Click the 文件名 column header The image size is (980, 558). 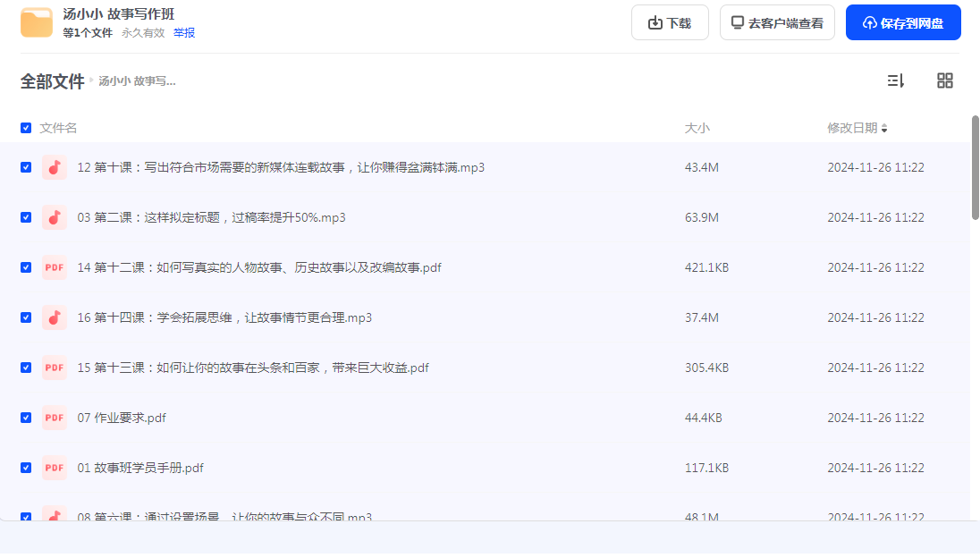click(58, 128)
